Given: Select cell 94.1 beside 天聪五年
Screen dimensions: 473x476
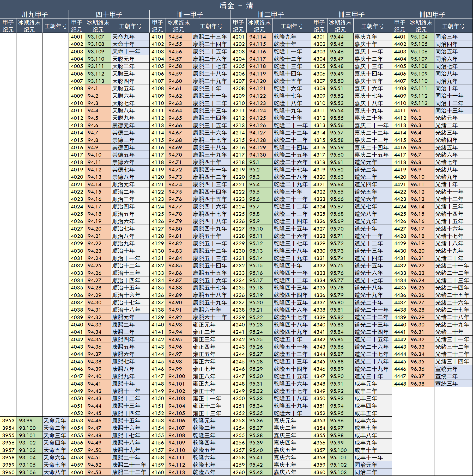Looking at the screenshot, I should (x=98, y=88).
